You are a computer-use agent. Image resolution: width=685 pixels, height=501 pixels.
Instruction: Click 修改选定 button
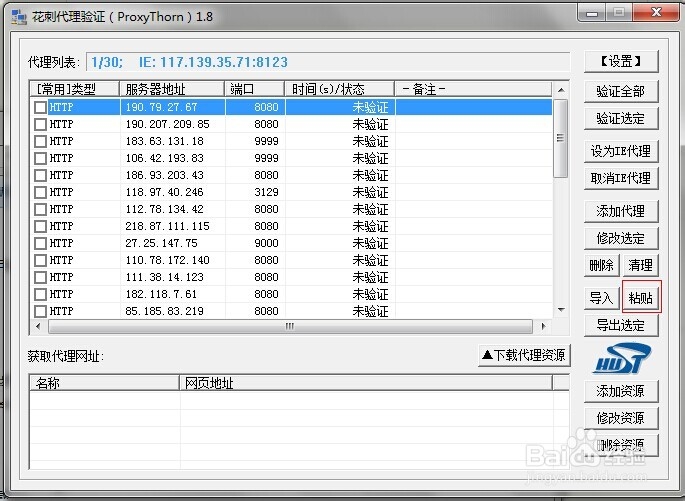pyautogui.click(x=621, y=239)
